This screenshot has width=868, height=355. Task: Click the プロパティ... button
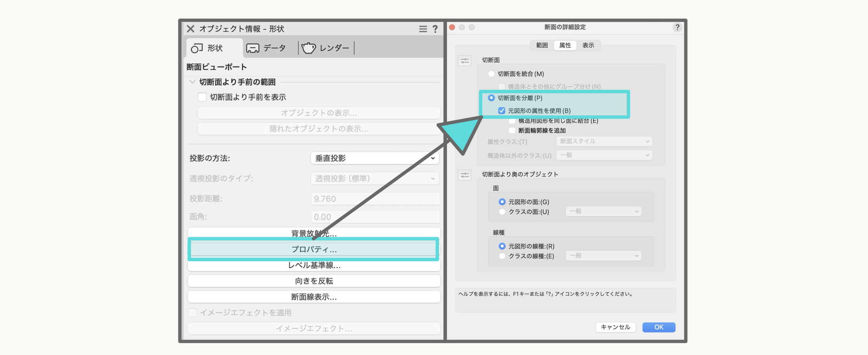314,250
